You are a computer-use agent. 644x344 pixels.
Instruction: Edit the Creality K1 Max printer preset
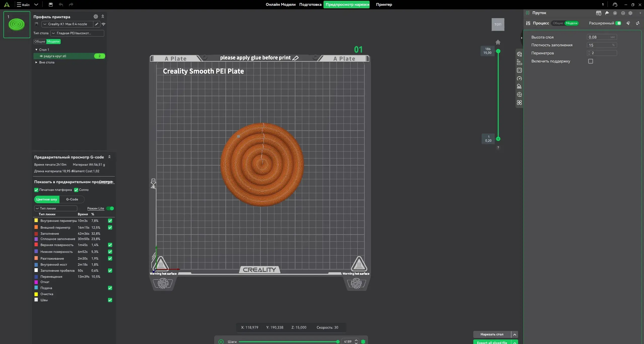[x=96, y=24]
